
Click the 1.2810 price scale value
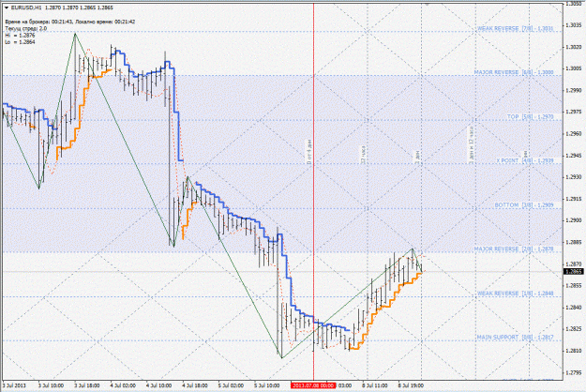[573, 351]
